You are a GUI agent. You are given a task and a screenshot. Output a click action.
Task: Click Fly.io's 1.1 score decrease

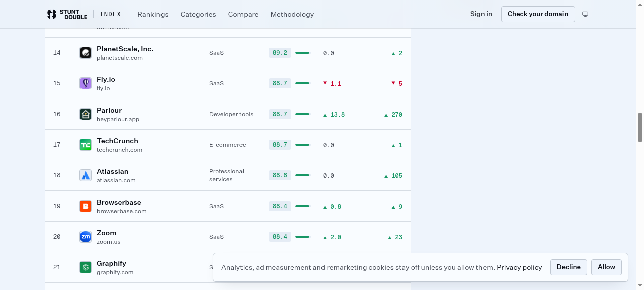point(332,84)
